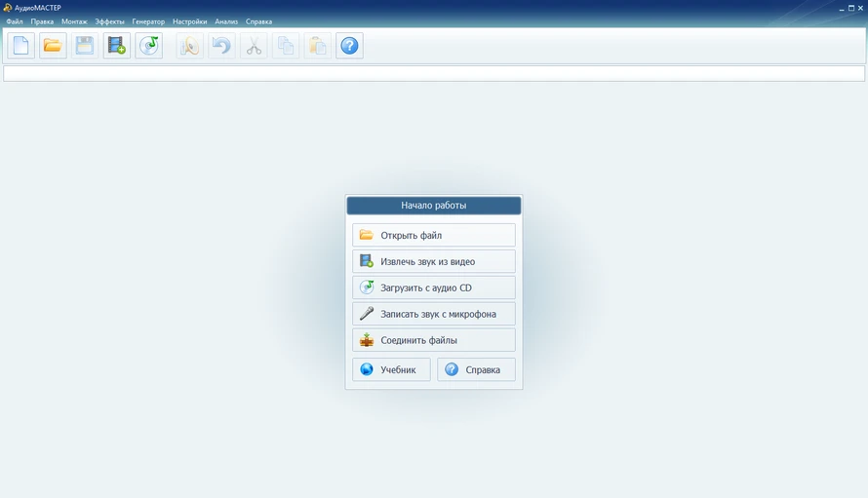Click the new file toolbar icon
This screenshot has height=498, width=868.
pyautogui.click(x=20, y=45)
